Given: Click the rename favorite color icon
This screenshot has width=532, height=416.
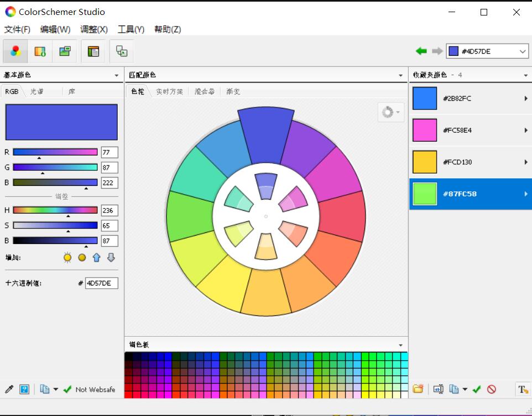Looking at the screenshot, I should tap(438, 389).
